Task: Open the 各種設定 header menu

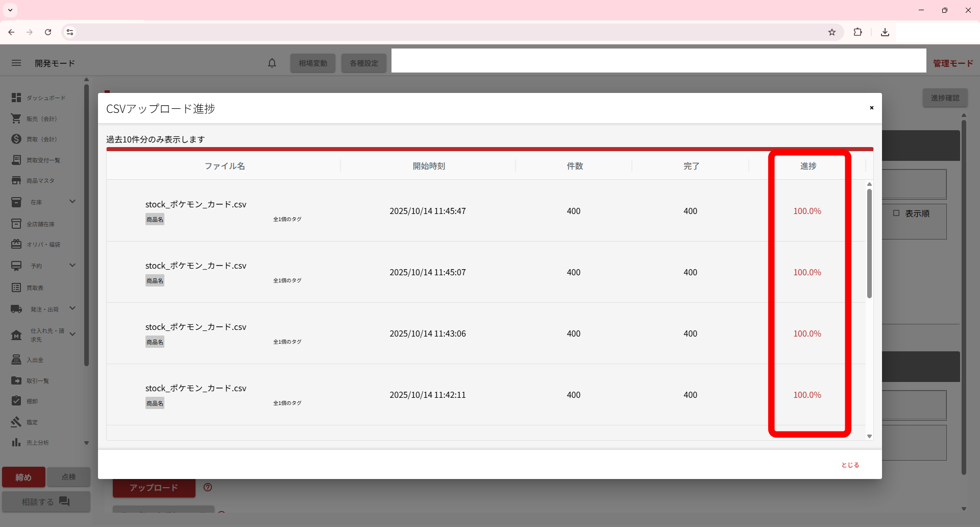Action: pos(364,63)
